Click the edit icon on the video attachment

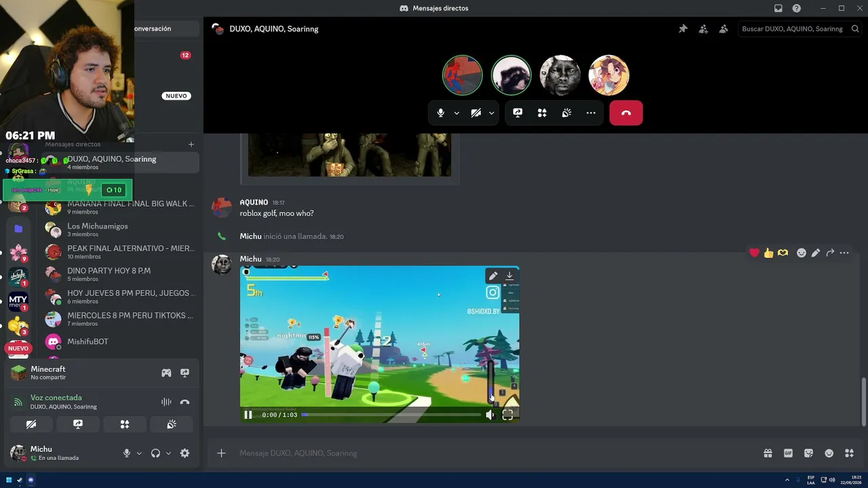493,276
